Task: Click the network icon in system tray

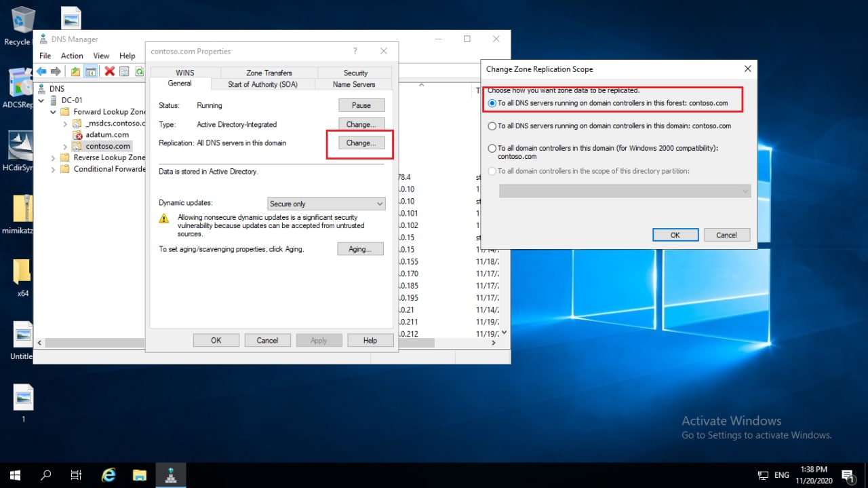Action: (763, 475)
